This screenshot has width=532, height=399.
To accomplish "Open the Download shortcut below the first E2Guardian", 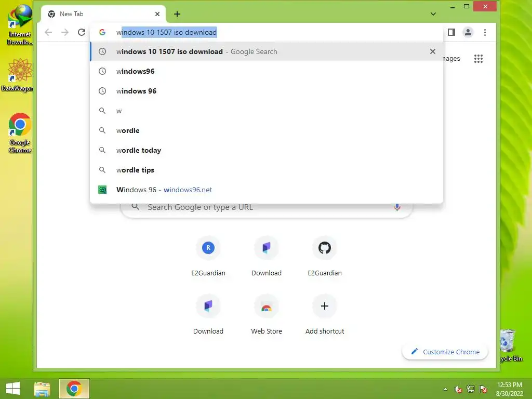I will [x=208, y=313].
